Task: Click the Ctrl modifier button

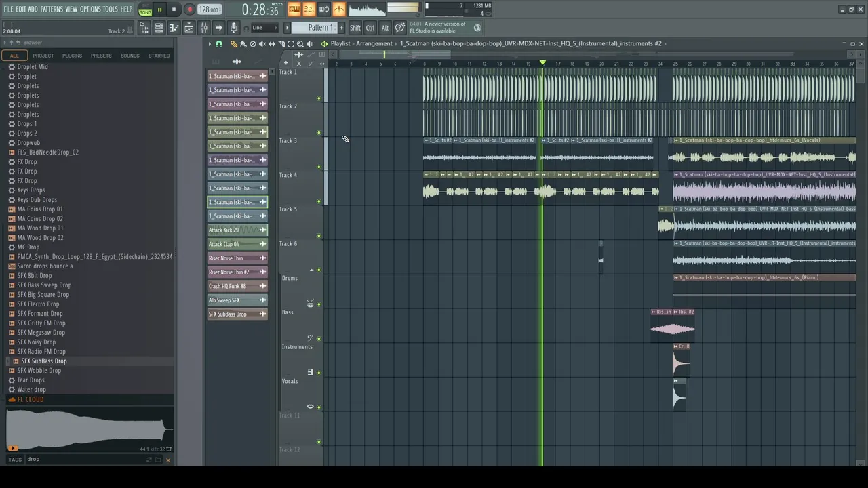Action: 370,28
